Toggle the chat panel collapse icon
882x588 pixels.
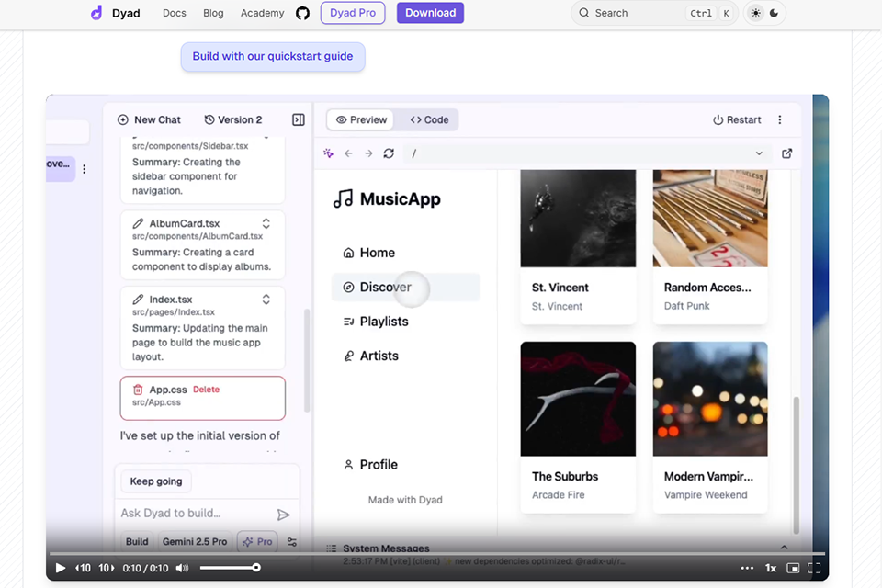click(298, 119)
